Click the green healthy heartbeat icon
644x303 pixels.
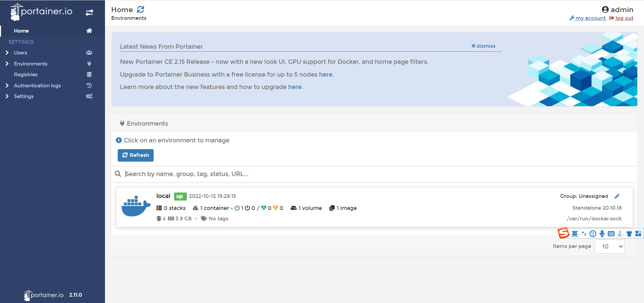pyautogui.click(x=264, y=208)
